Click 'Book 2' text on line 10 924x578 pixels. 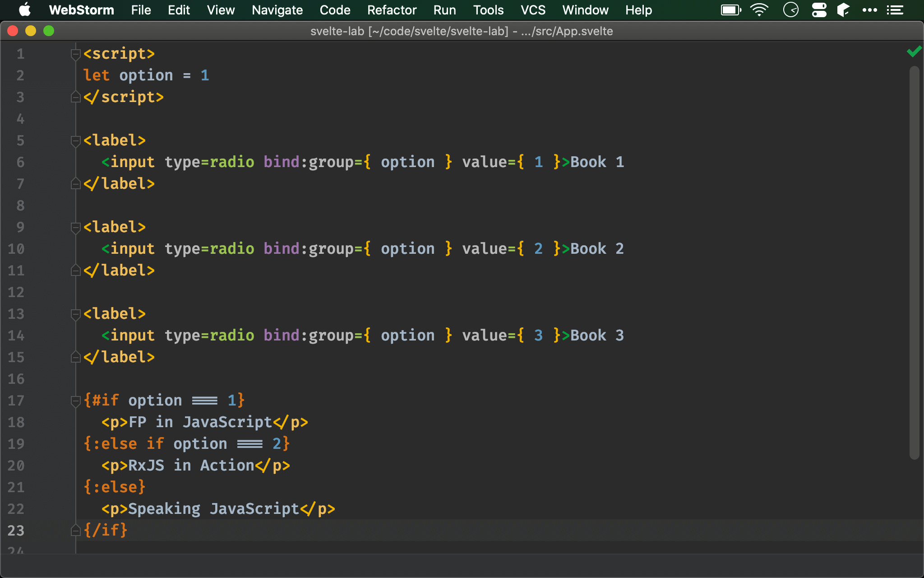pos(597,249)
